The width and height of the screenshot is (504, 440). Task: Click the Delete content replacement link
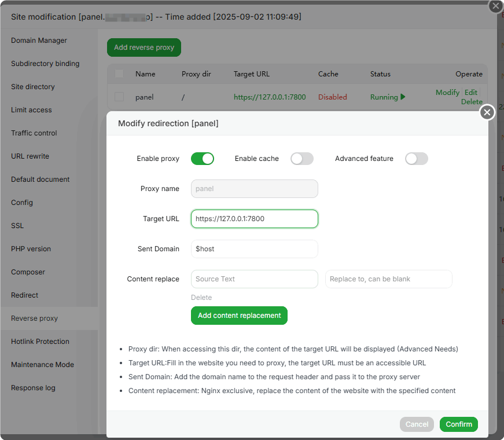coord(201,298)
